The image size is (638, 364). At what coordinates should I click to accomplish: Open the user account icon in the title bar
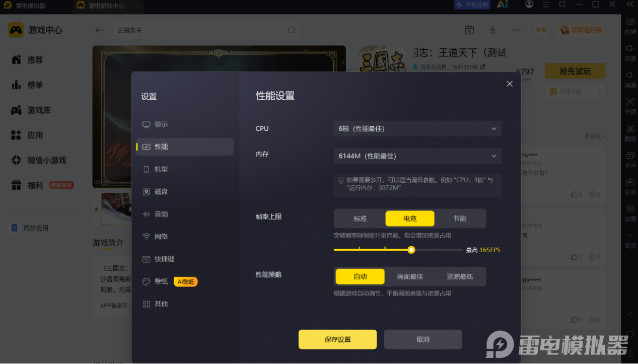coord(529,5)
